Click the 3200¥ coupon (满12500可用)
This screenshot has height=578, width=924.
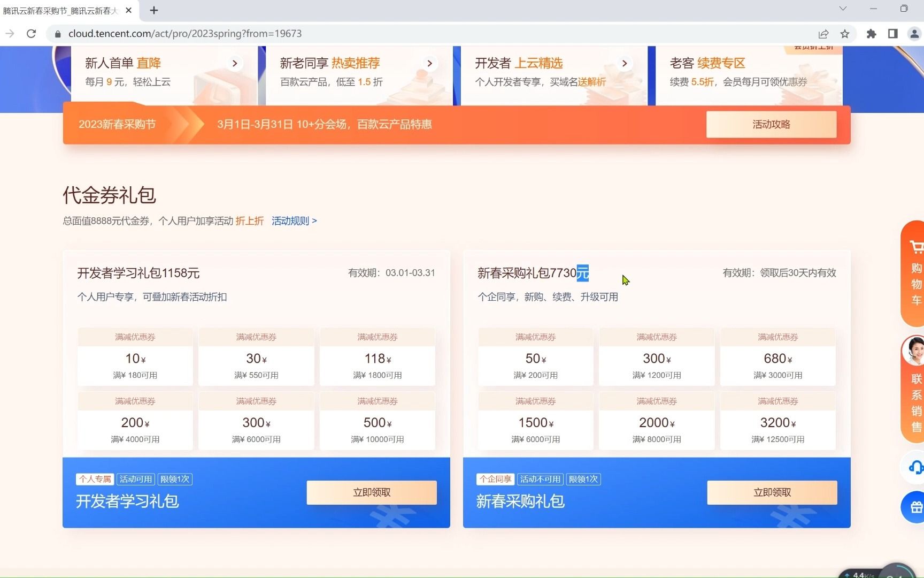click(778, 421)
